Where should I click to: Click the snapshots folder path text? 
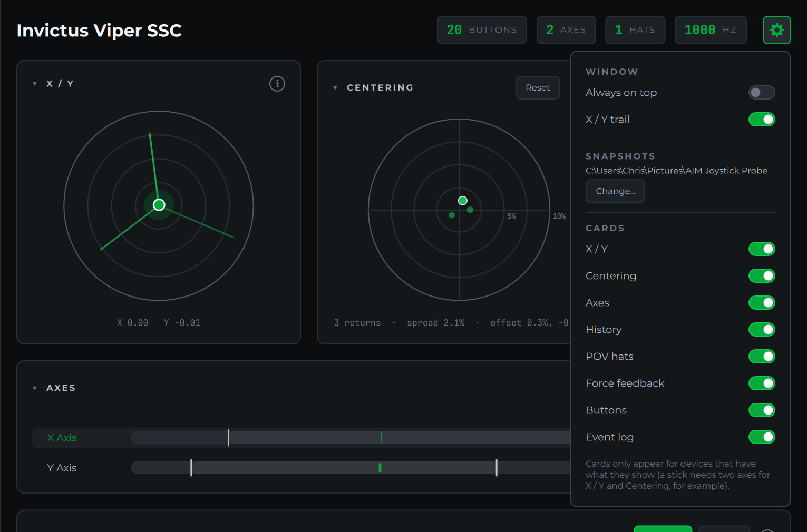click(676, 171)
